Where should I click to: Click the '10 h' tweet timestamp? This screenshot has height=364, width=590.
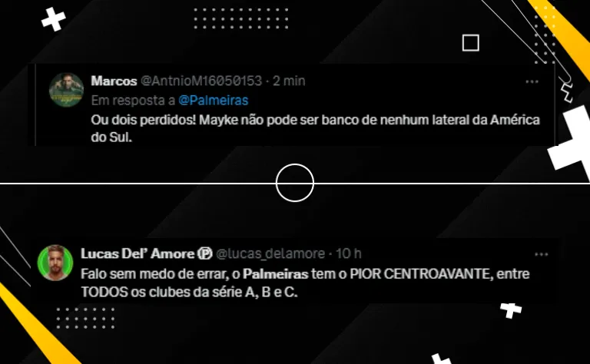[349, 254]
